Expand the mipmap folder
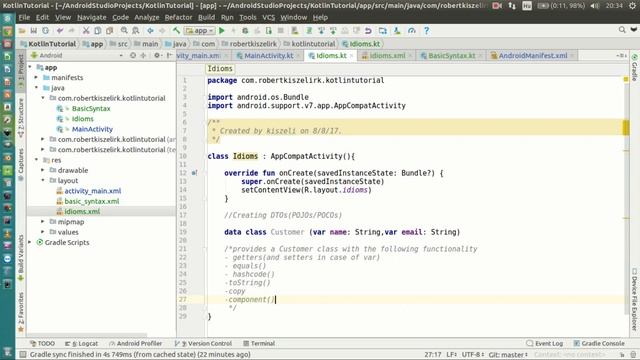Screen dimensions: 640x360 click(x=43, y=221)
